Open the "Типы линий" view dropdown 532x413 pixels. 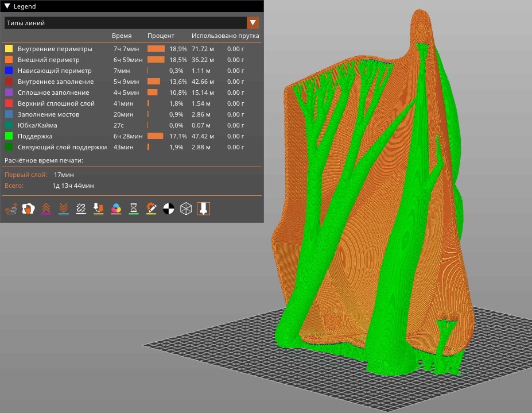[253, 23]
